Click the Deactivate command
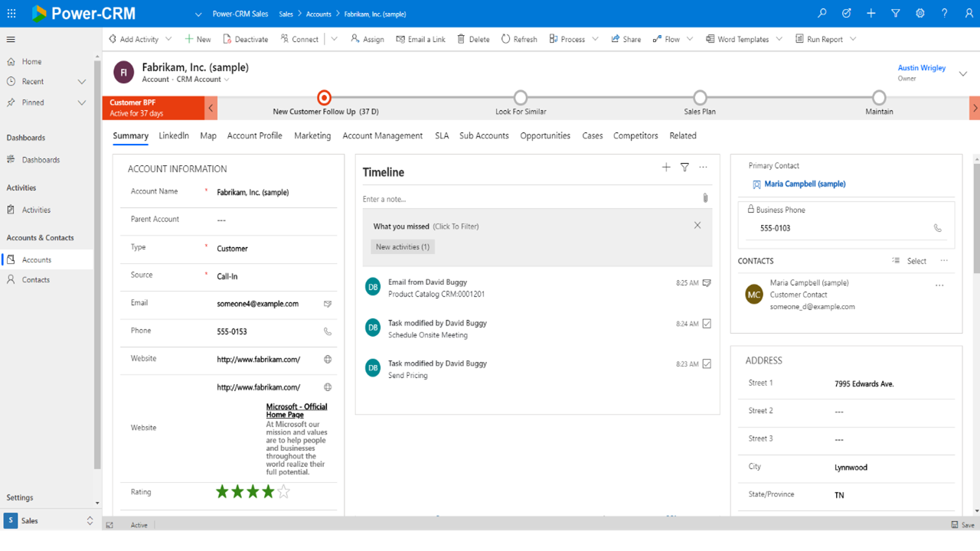 (x=246, y=39)
